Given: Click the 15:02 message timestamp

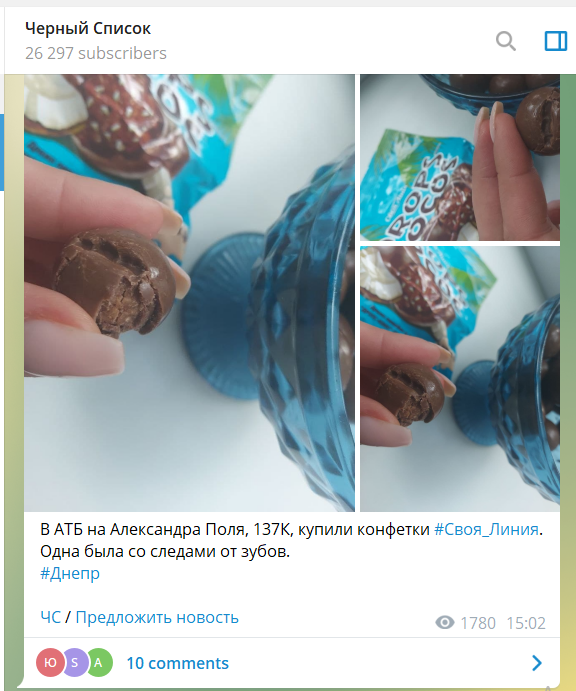Looking at the screenshot, I should (x=526, y=623).
